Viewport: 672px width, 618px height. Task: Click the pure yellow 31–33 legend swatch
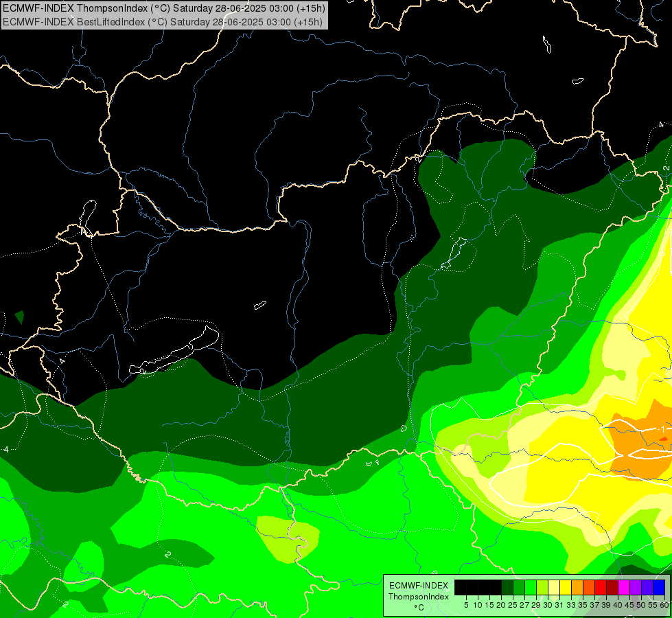point(566,587)
